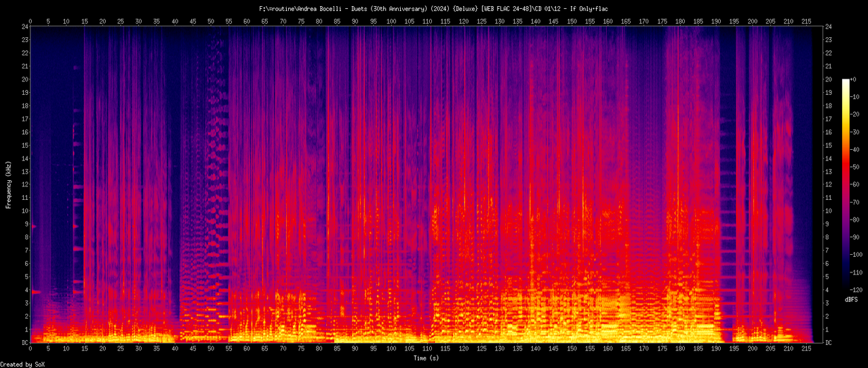Screen dimensions: 868x368
Task: Click 'DC' on the right frequency axis
Action: pos(829,343)
